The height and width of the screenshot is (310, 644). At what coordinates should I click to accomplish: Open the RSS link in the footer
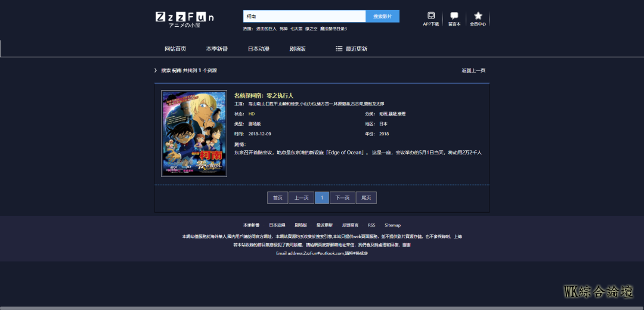371,225
